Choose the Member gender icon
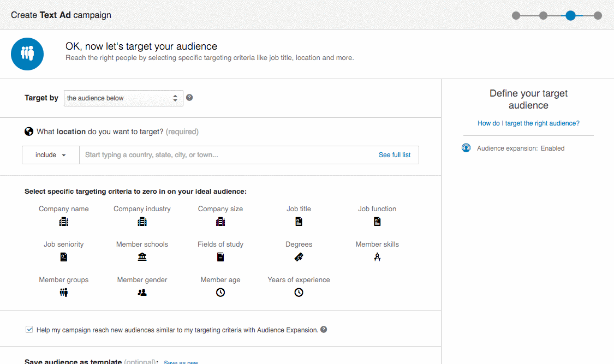Viewport: 614px width, 364px height. [142, 293]
